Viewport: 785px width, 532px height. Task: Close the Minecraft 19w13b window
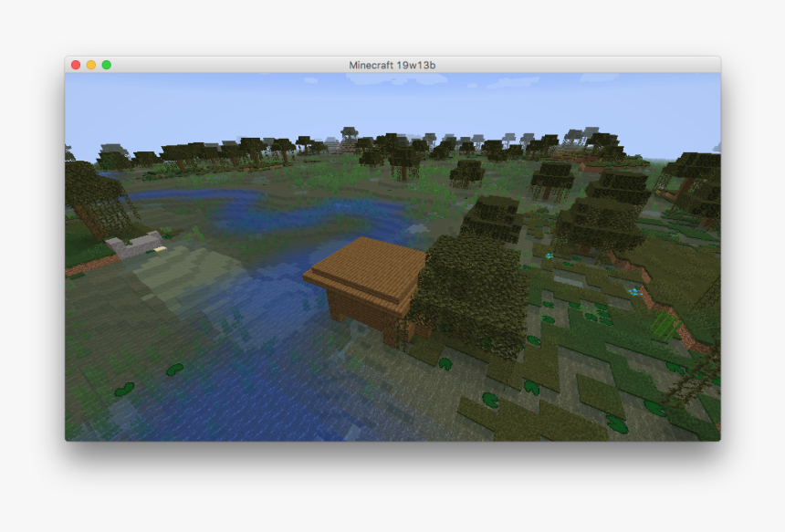click(76, 65)
